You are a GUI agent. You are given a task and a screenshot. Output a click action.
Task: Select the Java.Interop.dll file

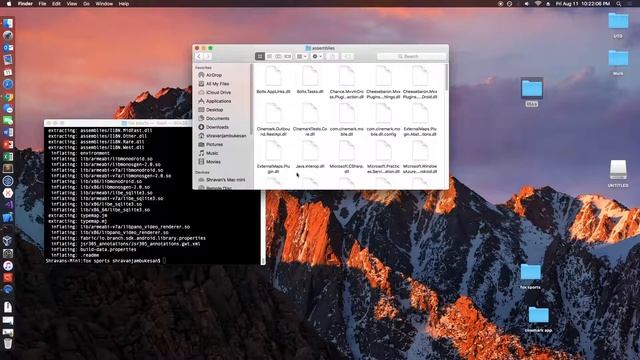click(x=310, y=155)
